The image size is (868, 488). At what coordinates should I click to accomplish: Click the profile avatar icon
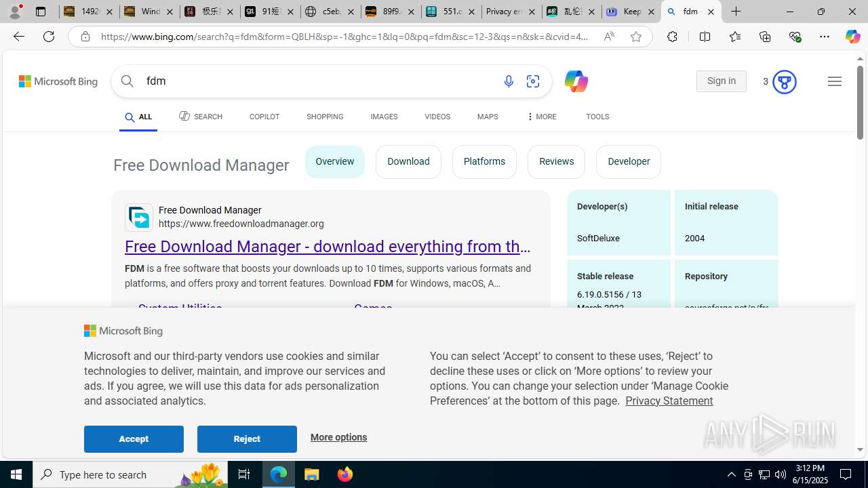(15, 12)
